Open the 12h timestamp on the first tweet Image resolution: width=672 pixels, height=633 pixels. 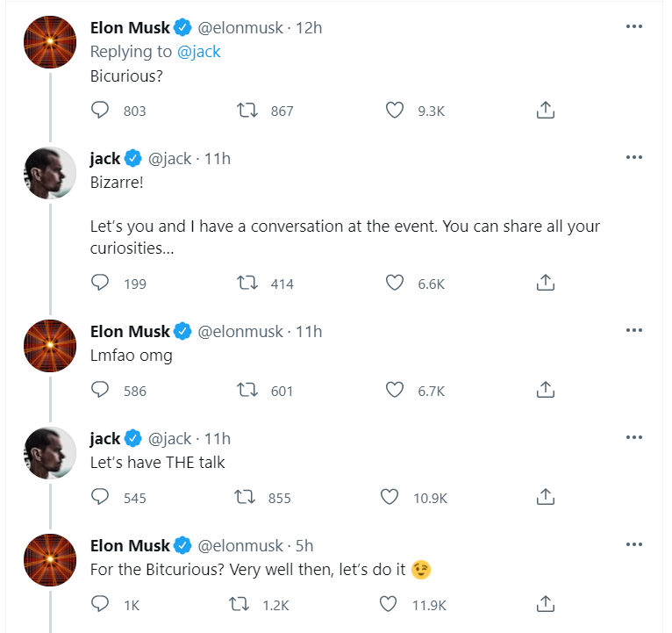pyautogui.click(x=310, y=28)
